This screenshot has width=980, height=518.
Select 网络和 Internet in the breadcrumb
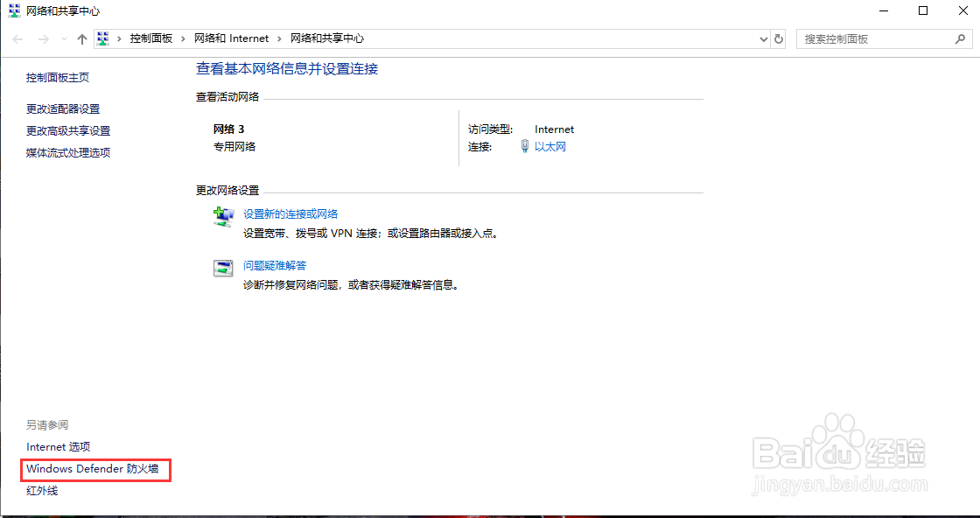(x=232, y=38)
